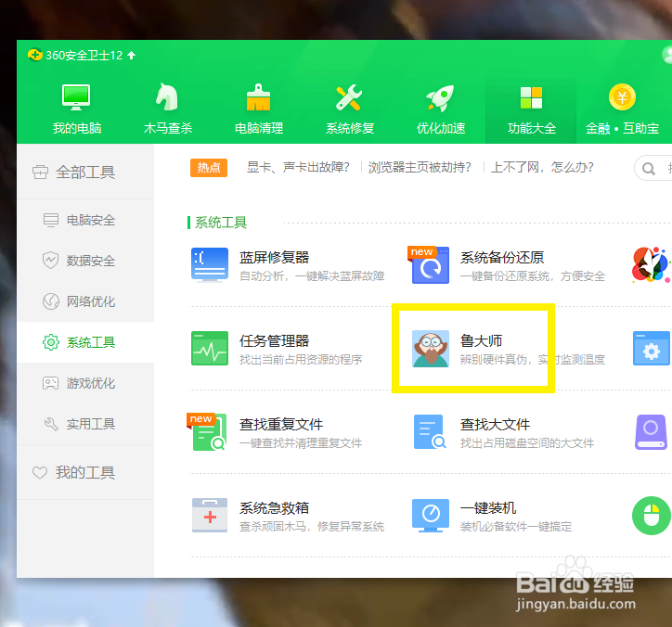
Task: Open 金融·互助宝 coin icon
Action: tap(622, 96)
